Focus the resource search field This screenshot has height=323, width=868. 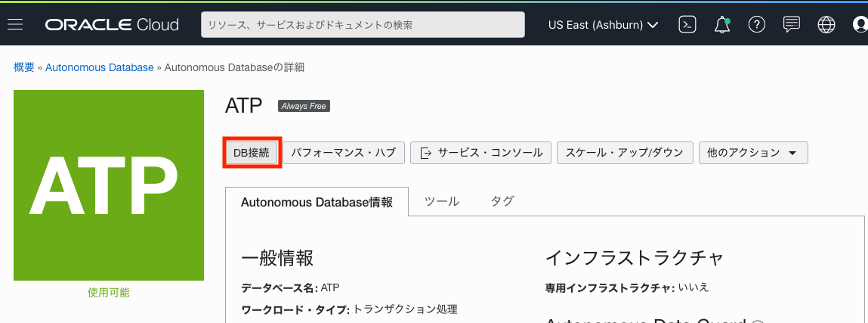point(363,25)
